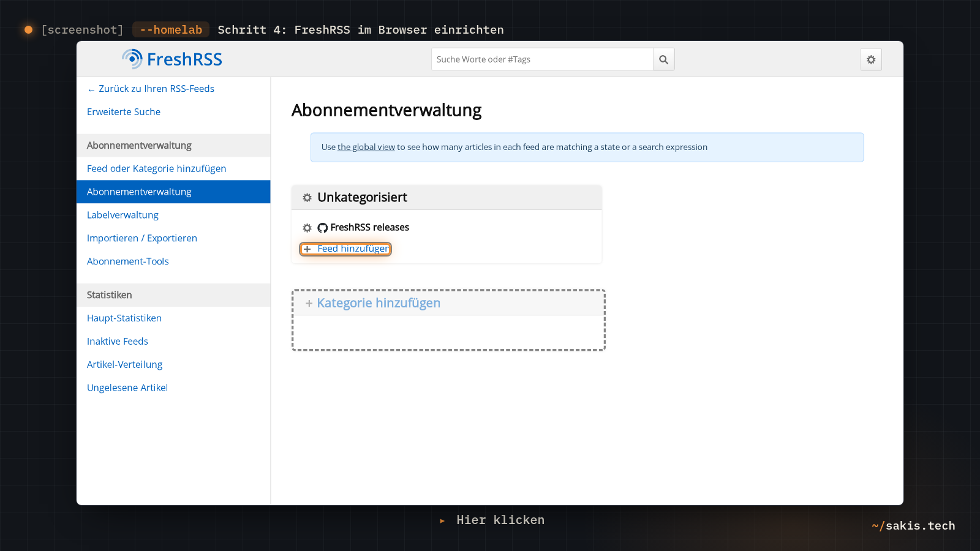Open Artikel-Verteilung

coord(173,364)
